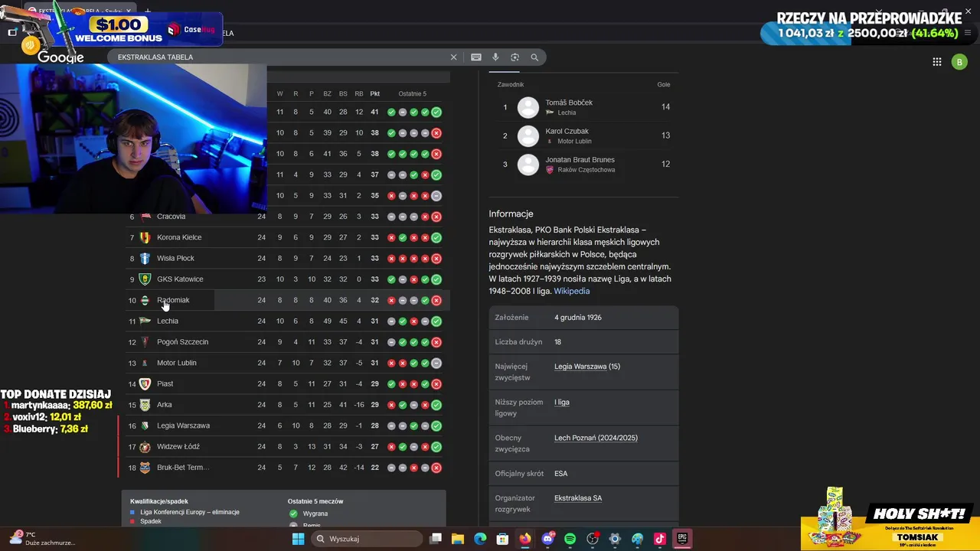Click the RB column header
The width and height of the screenshot is (980, 551).
coord(359,94)
